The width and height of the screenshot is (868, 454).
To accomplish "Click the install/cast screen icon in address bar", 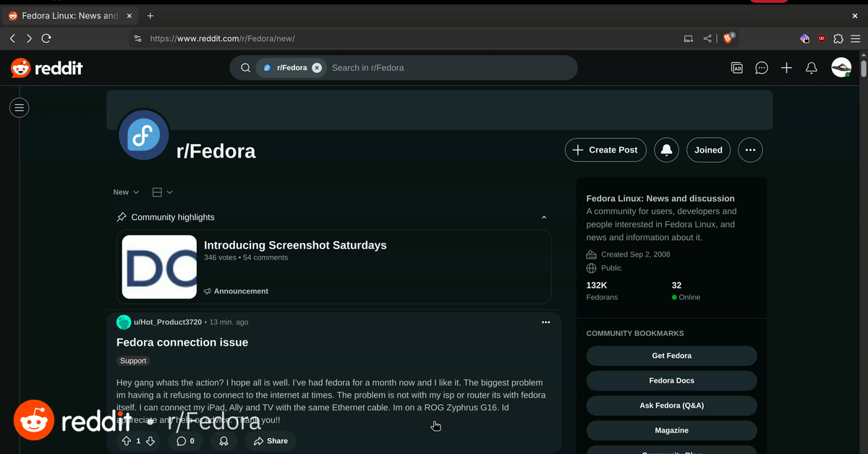I will click(689, 38).
